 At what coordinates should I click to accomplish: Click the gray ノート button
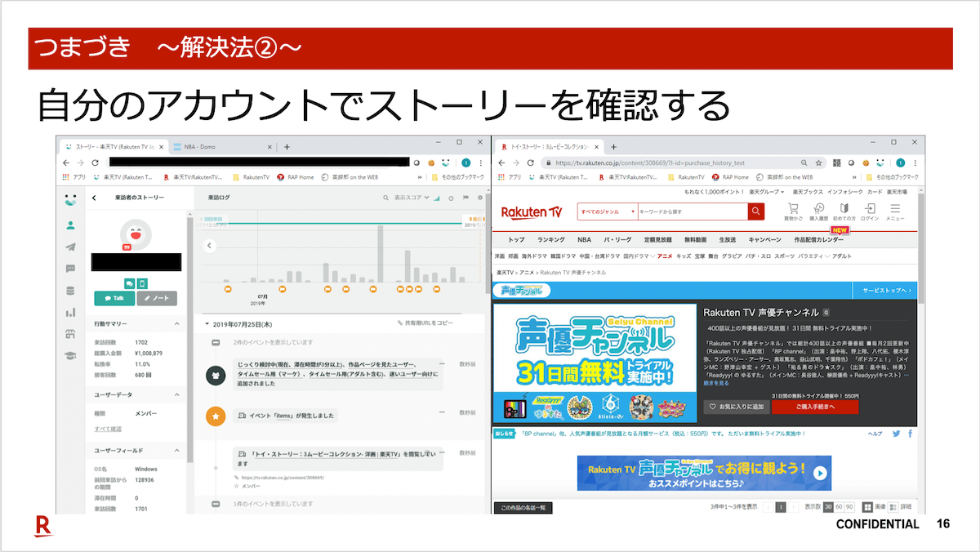[157, 299]
